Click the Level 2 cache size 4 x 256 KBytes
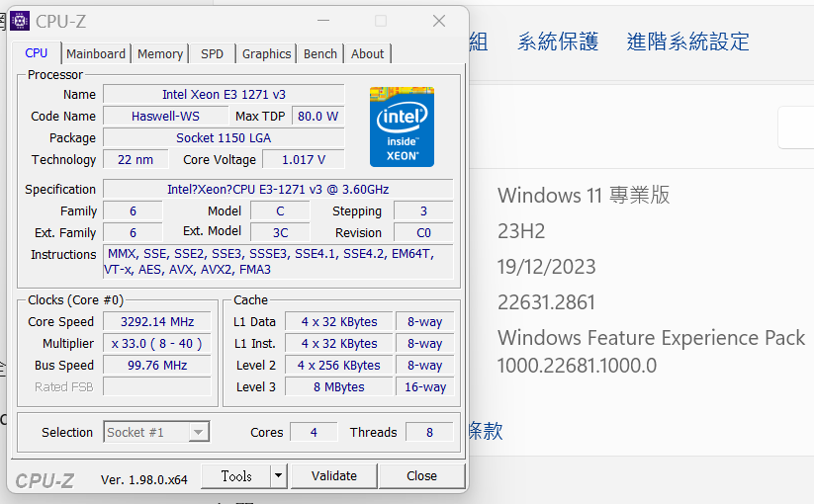Screen dimensions: 814x504 pos(339,366)
